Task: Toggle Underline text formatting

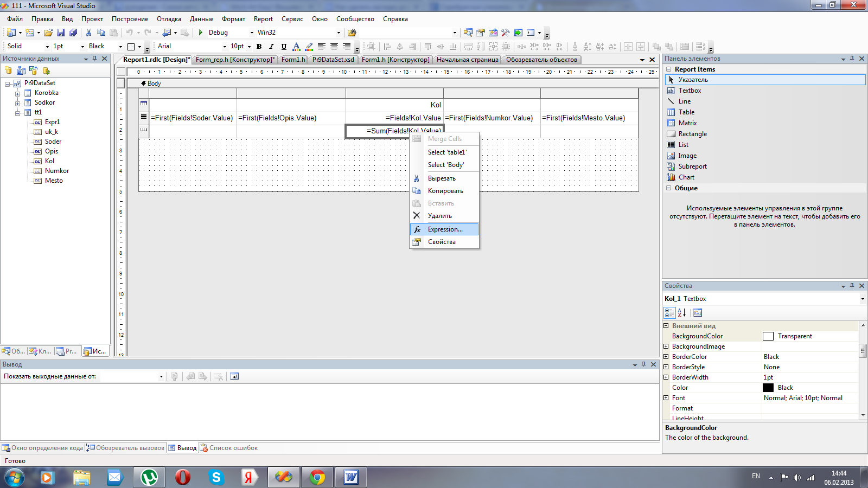Action: (284, 47)
